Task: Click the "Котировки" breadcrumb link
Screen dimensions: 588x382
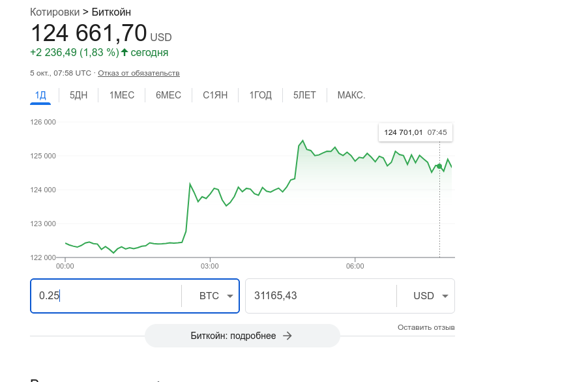Action: click(x=55, y=12)
